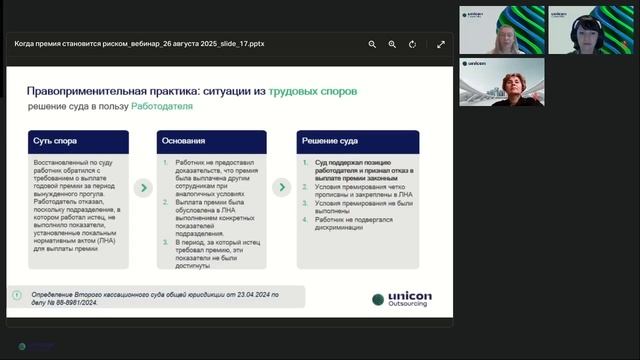Click item 'Условия премирования не были выполнены'

(364, 207)
